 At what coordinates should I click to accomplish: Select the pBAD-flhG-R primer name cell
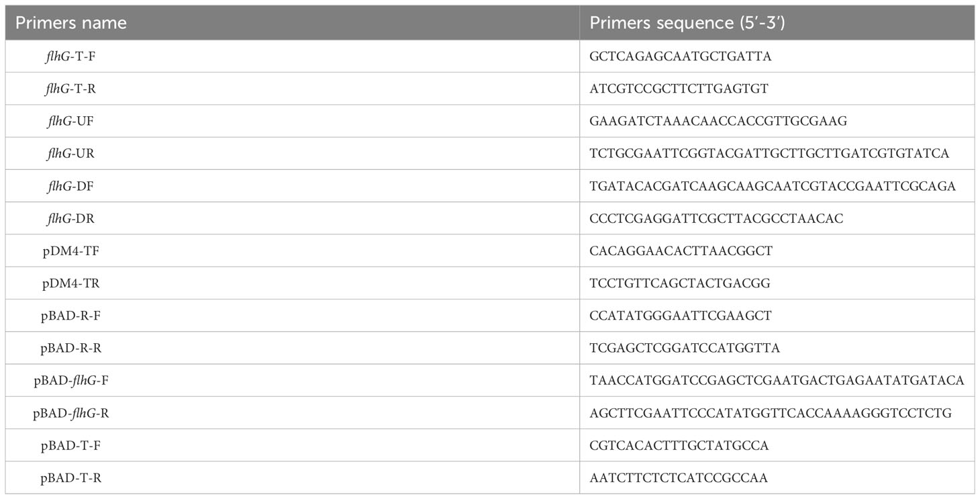(x=293, y=412)
